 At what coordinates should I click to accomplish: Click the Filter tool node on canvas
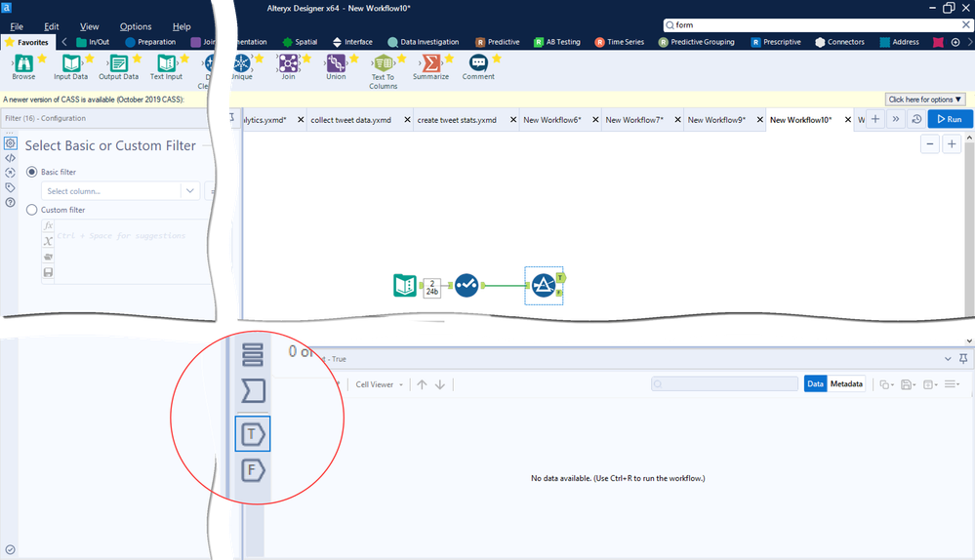pos(544,286)
